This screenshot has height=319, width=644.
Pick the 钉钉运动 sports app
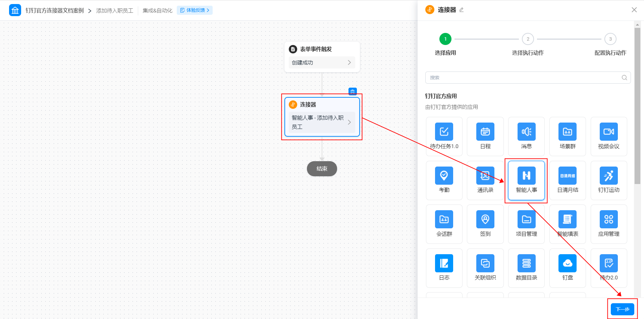click(608, 181)
